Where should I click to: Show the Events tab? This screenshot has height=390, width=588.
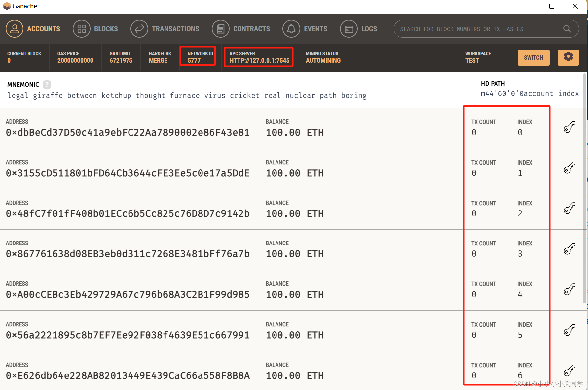(305, 29)
